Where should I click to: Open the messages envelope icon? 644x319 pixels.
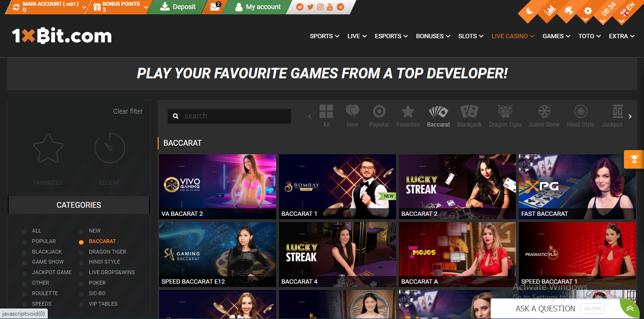pyautogui.click(x=215, y=7)
